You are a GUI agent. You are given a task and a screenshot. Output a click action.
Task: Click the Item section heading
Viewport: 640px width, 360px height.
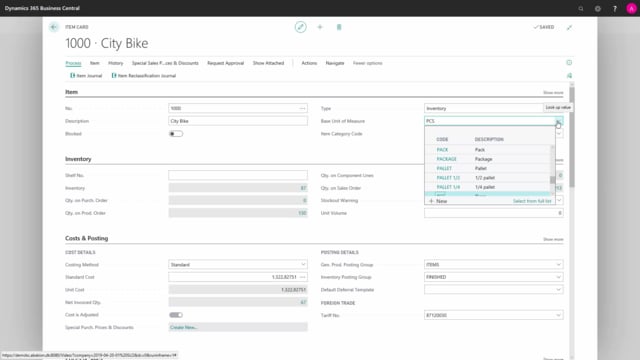coord(71,92)
